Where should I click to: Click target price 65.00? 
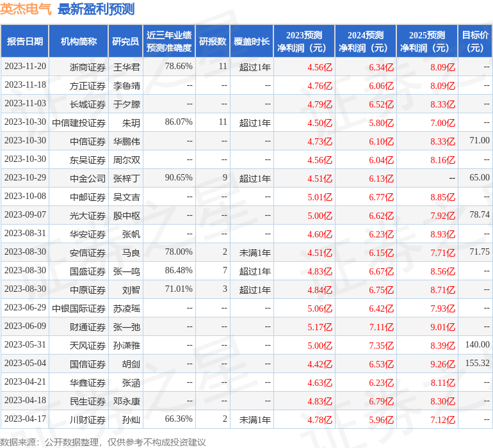pyautogui.click(x=480, y=178)
